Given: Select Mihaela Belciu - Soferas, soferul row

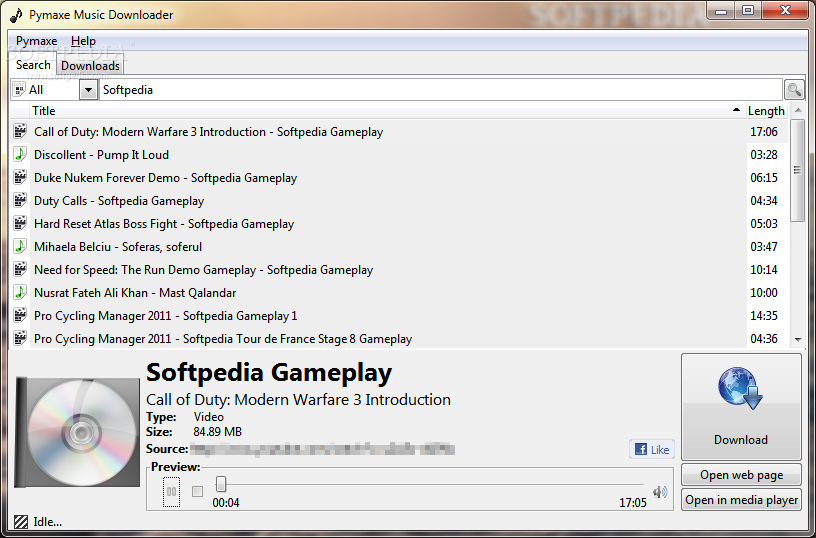Looking at the screenshot, I should (399, 247).
